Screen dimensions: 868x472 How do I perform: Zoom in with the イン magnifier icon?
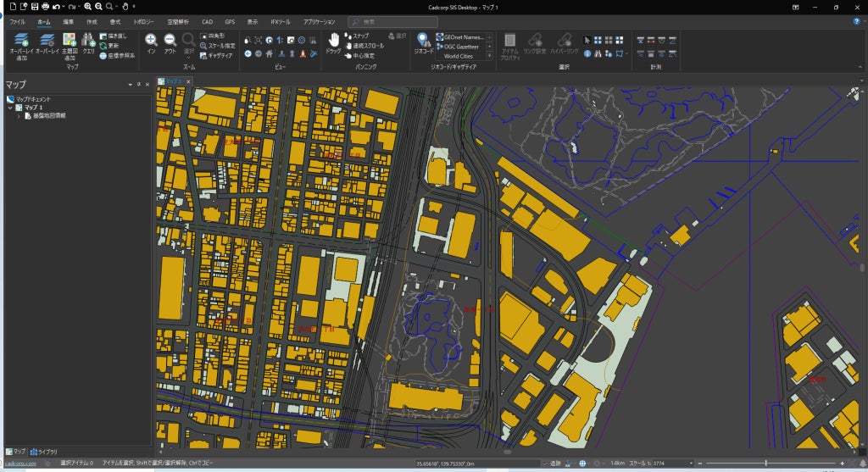(151, 40)
